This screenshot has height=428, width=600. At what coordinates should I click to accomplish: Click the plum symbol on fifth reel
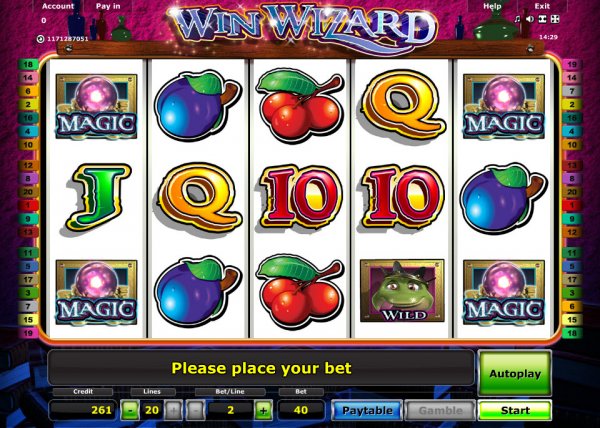click(x=503, y=199)
